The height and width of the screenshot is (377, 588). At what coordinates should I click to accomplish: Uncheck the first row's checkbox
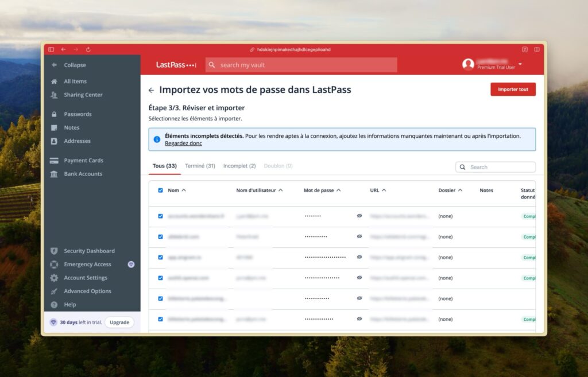161,216
